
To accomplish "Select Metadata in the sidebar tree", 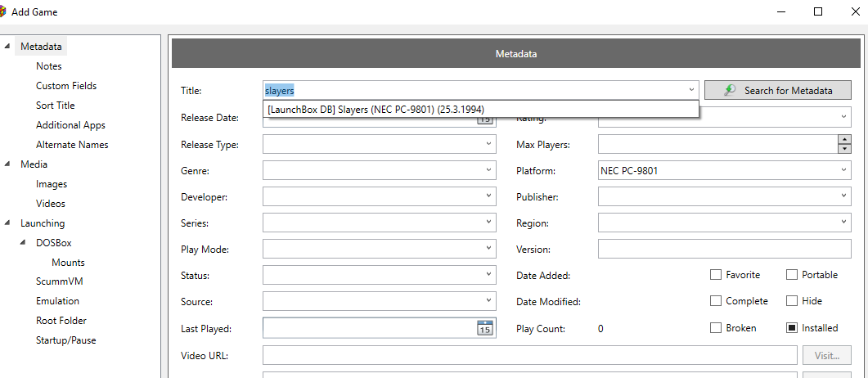I will (x=41, y=47).
